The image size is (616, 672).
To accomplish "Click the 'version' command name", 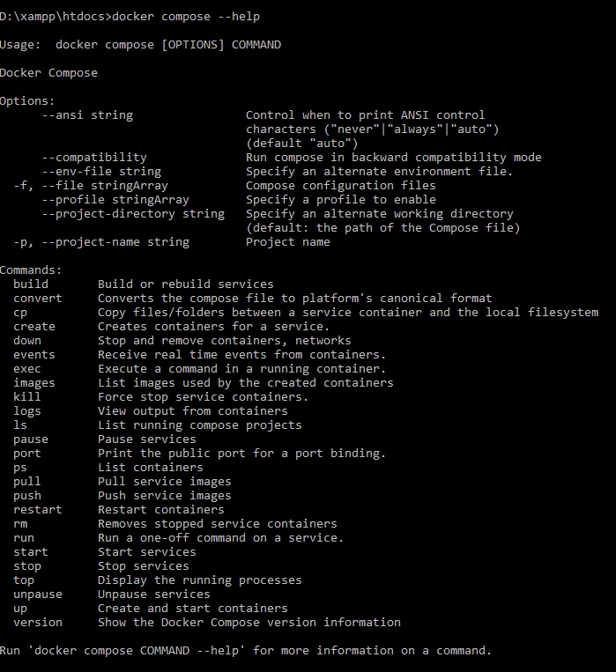I will [x=38, y=623].
